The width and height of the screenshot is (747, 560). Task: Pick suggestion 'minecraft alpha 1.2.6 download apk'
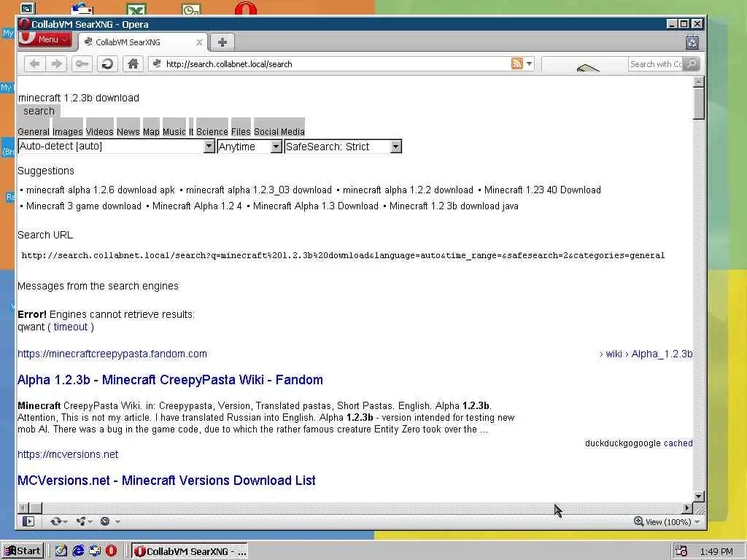coord(101,190)
